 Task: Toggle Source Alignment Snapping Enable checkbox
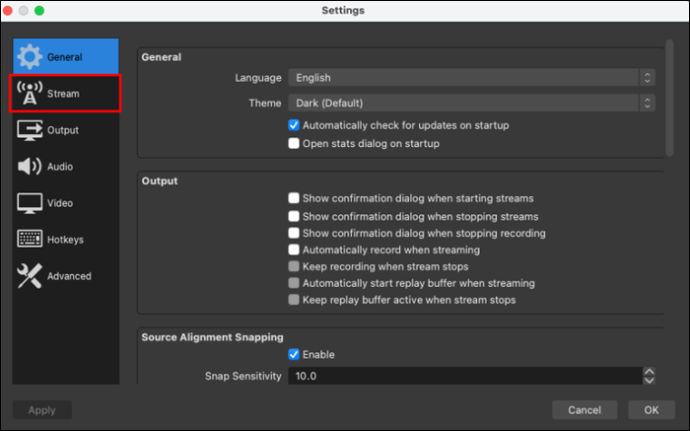pos(294,354)
